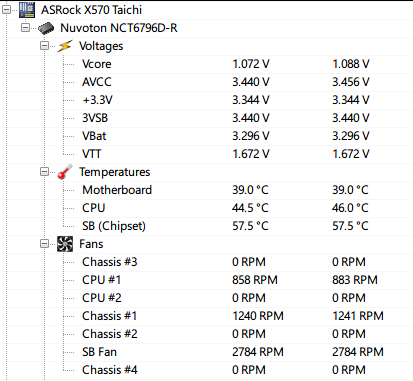The image size is (413, 381).
Task: Click the Vcore value 1.072 V
Action: point(251,64)
